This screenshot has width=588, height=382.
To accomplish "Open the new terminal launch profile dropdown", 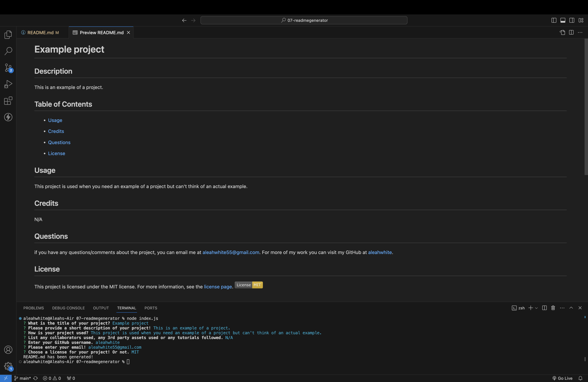I will (x=536, y=308).
